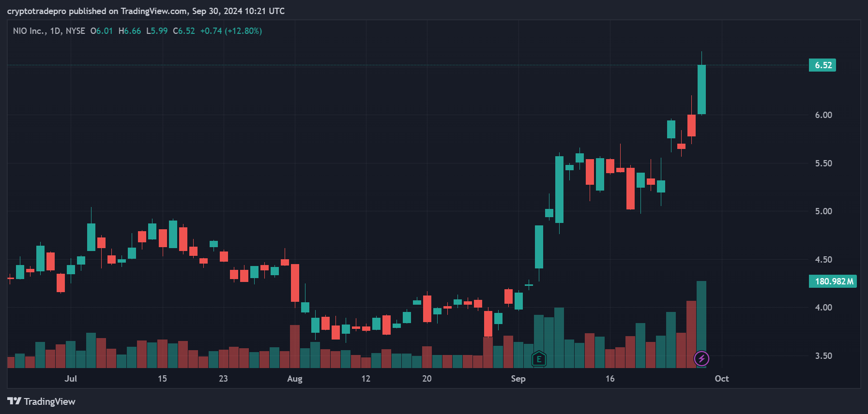The width and height of the screenshot is (868, 414).
Task: Click the 4.00 price axis label
Action: coord(823,308)
